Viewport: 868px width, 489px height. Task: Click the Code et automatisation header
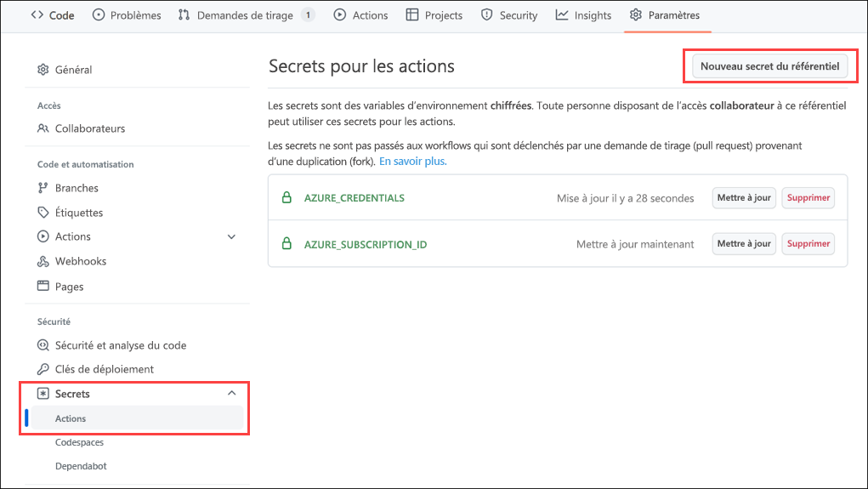pyautogui.click(x=85, y=164)
